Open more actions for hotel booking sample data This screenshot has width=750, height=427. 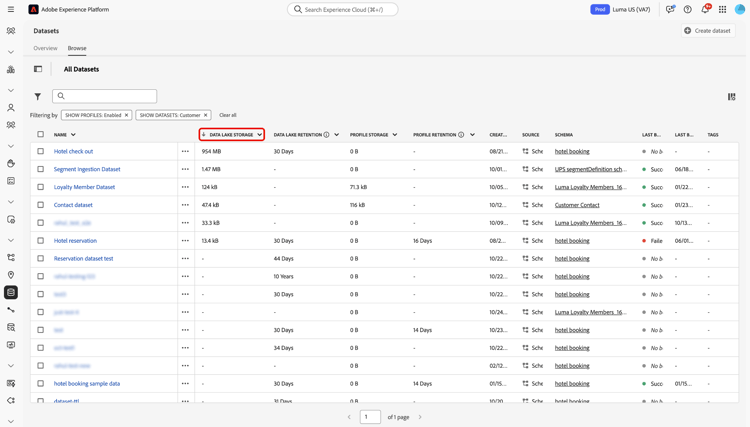click(185, 383)
